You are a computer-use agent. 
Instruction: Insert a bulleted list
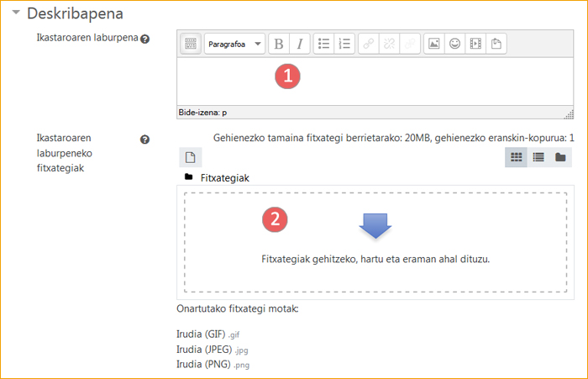tap(324, 44)
